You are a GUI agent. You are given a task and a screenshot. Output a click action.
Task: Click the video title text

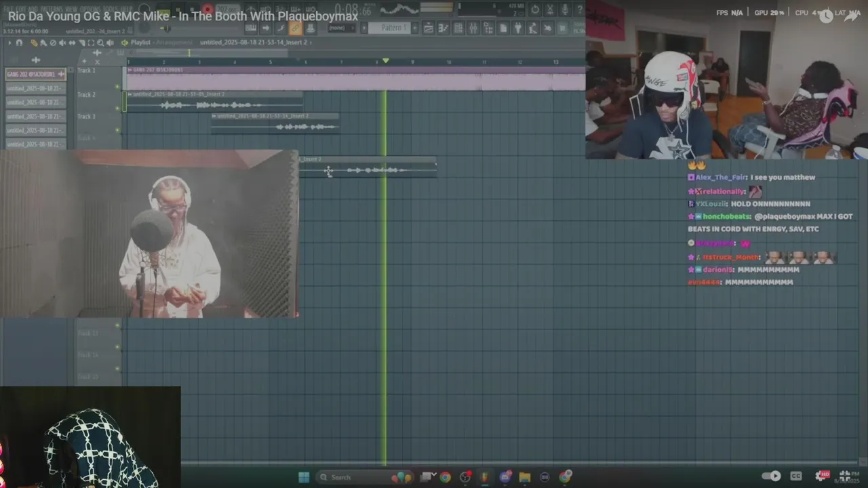point(183,16)
